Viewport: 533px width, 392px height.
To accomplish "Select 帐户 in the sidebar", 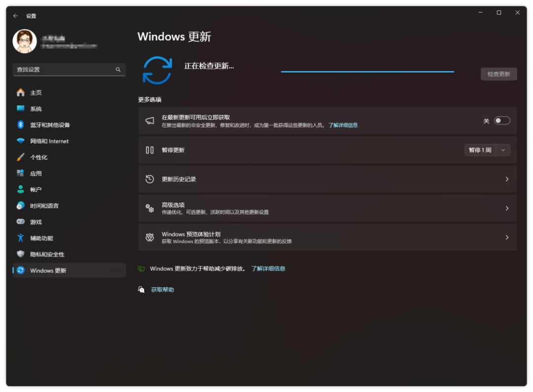I will click(x=69, y=189).
